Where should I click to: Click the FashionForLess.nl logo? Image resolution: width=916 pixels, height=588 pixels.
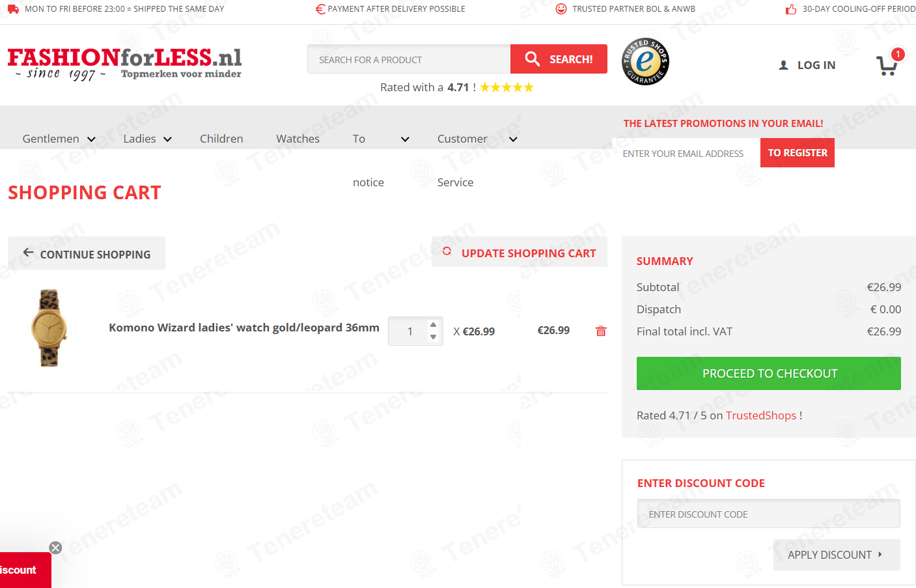click(x=124, y=64)
